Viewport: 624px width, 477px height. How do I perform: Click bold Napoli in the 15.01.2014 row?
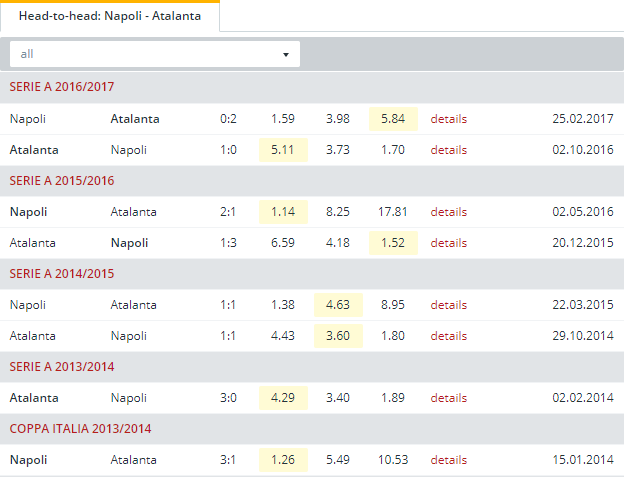click(x=28, y=460)
